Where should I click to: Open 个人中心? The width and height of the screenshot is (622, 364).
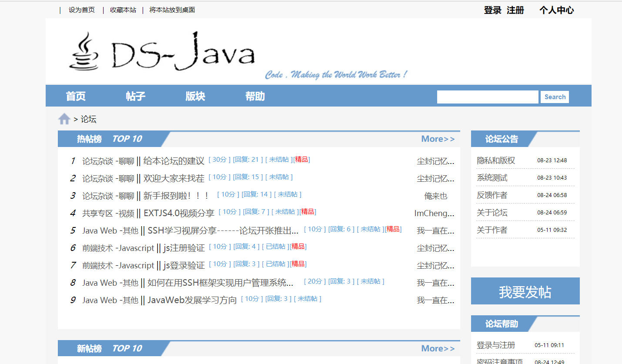point(557,10)
